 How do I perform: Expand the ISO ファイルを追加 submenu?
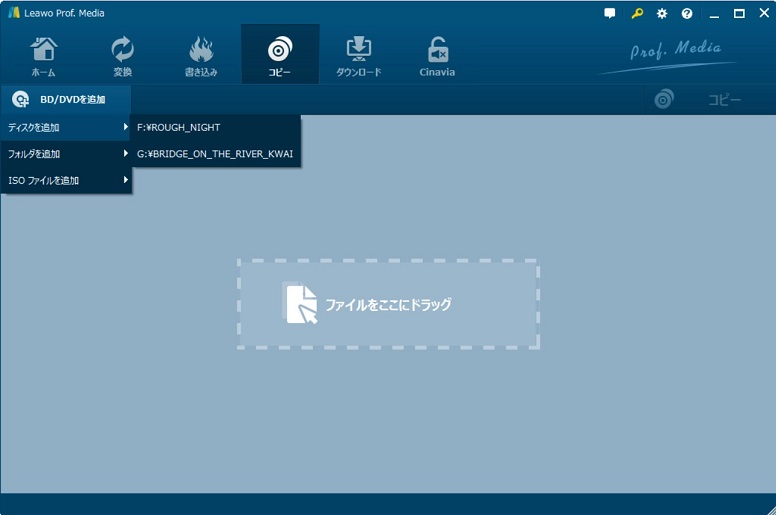44,181
